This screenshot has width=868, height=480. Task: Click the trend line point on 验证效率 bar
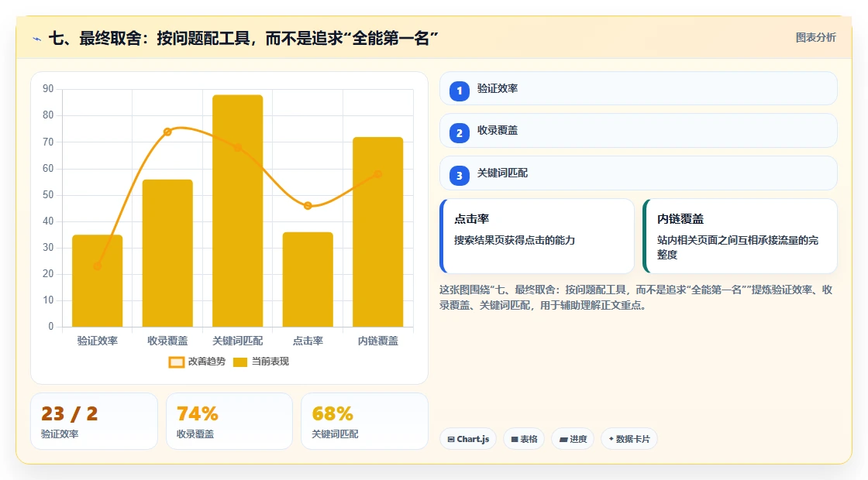click(x=98, y=266)
